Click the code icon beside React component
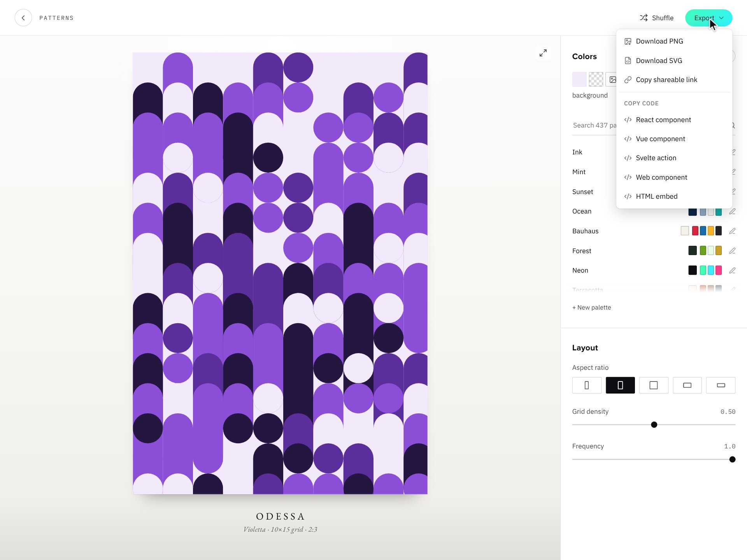This screenshot has width=747, height=560. point(628,120)
